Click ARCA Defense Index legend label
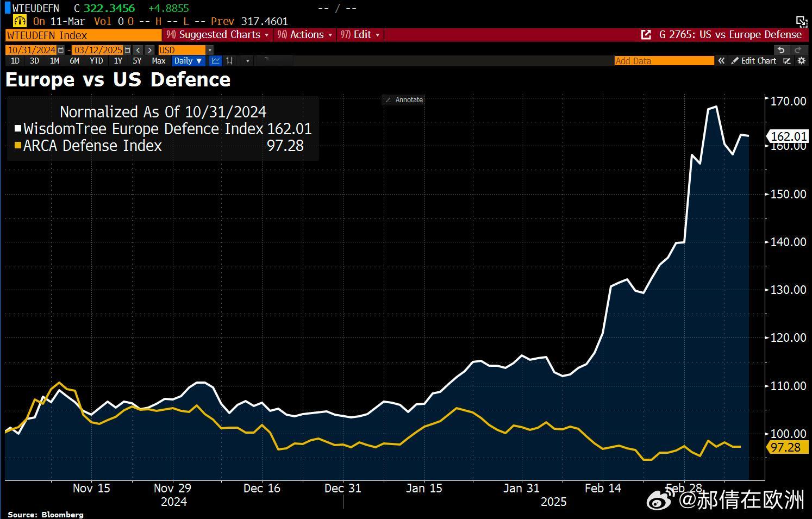 pos(92,146)
